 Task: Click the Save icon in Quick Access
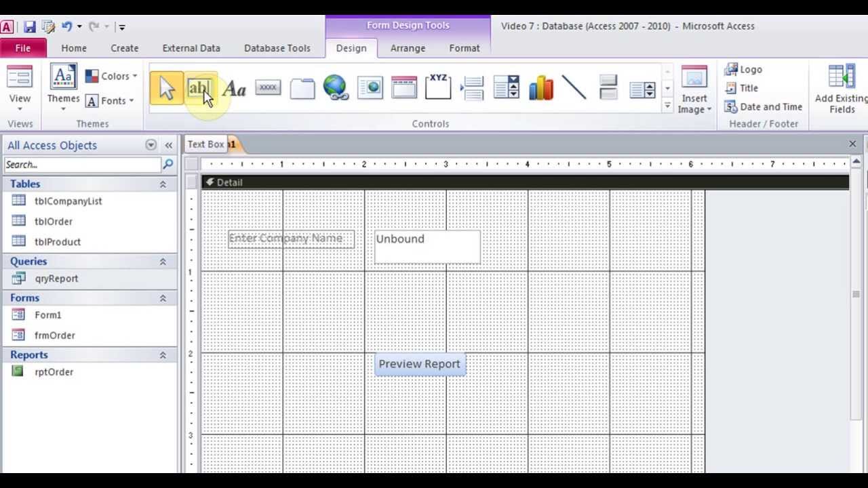(x=29, y=26)
